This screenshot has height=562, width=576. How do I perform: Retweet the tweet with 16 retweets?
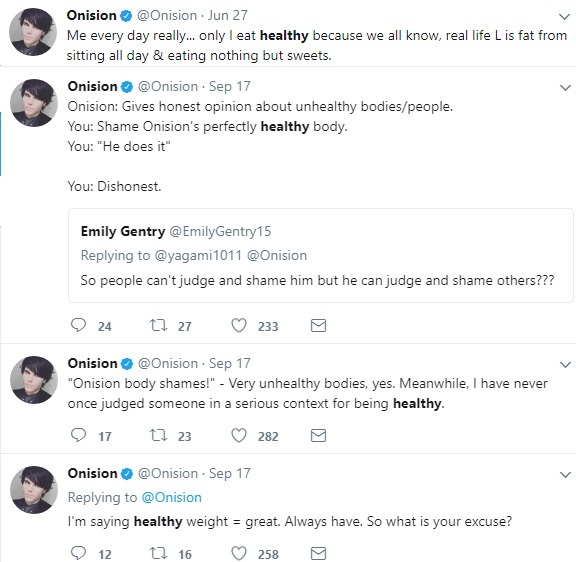point(158,553)
